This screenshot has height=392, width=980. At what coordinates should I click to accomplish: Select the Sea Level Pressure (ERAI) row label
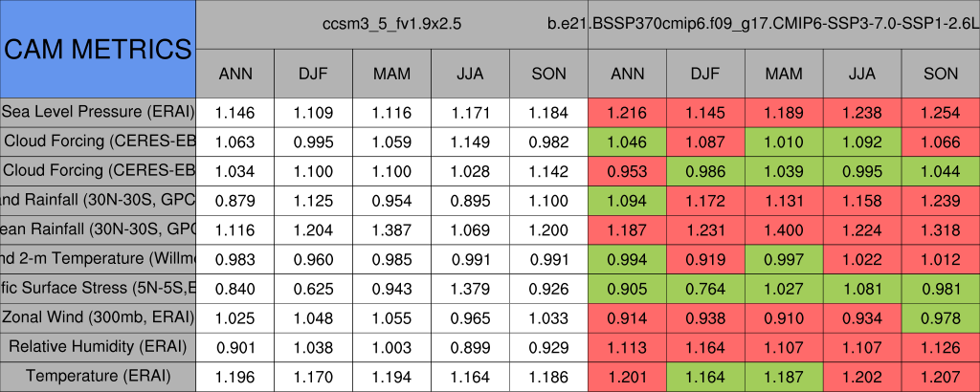pos(98,113)
